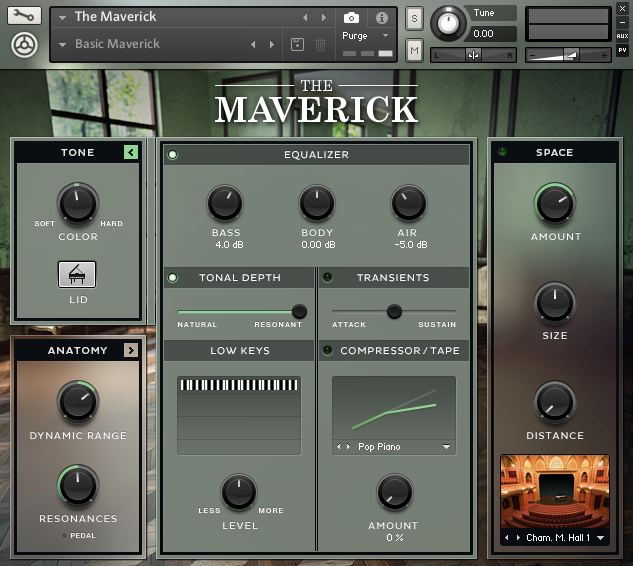Screen dimensions: 633x566
Task: Click the Tune value 0.00 field
Action: coord(488,34)
